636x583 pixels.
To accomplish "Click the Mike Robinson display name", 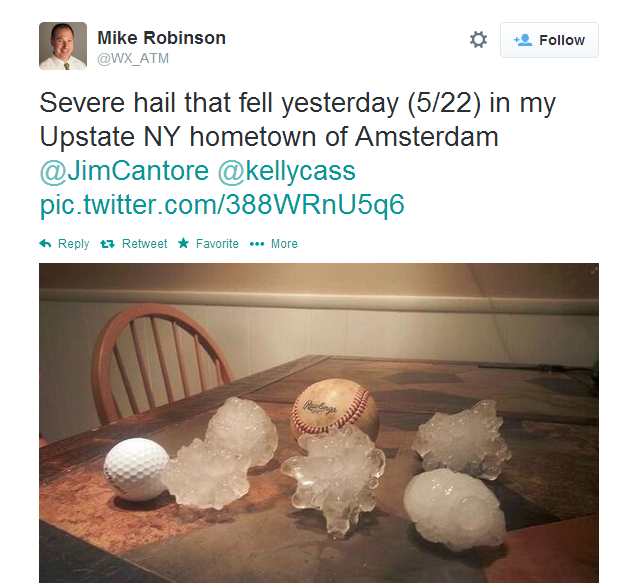I will pos(161,38).
